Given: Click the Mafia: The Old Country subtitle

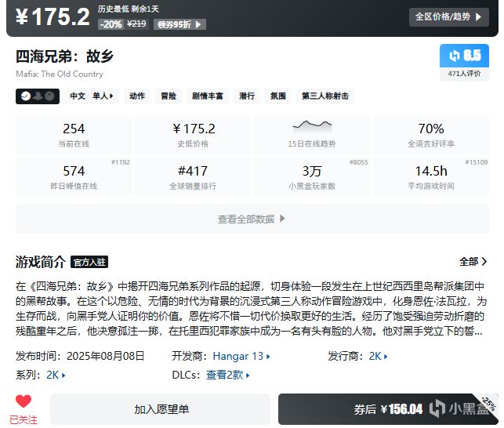Looking at the screenshot, I should click(60, 74).
